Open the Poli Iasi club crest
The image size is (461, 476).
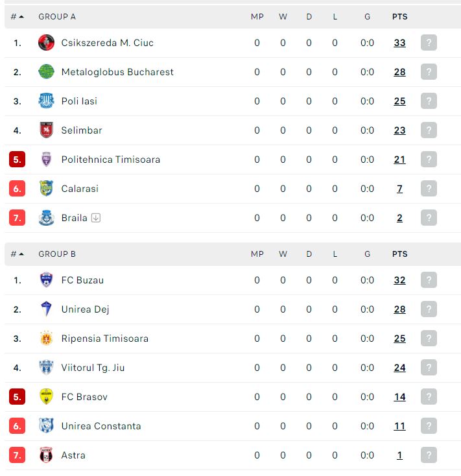[46, 101]
